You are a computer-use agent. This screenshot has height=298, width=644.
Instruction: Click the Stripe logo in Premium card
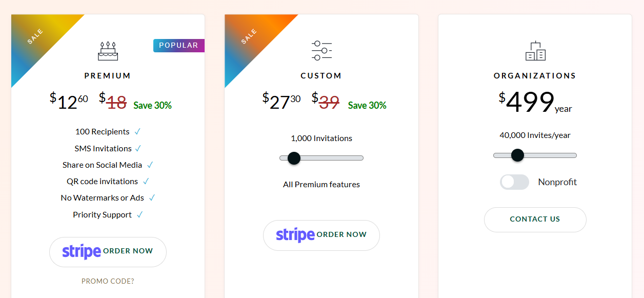pyautogui.click(x=82, y=251)
